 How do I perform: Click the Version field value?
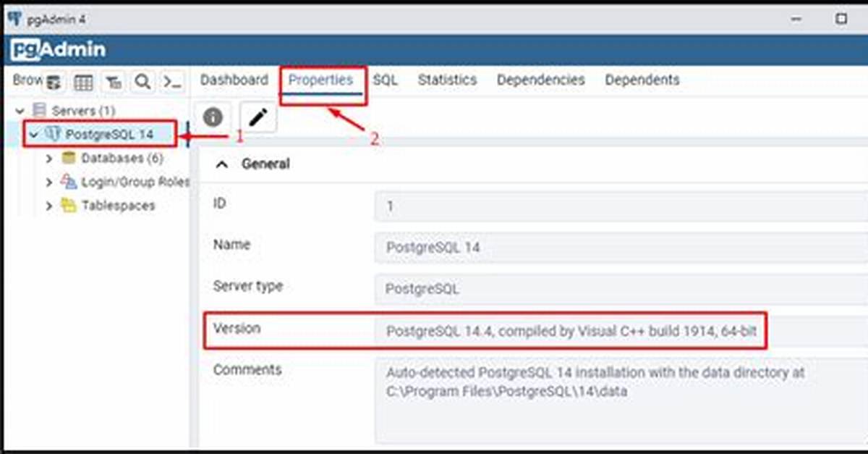621,332
